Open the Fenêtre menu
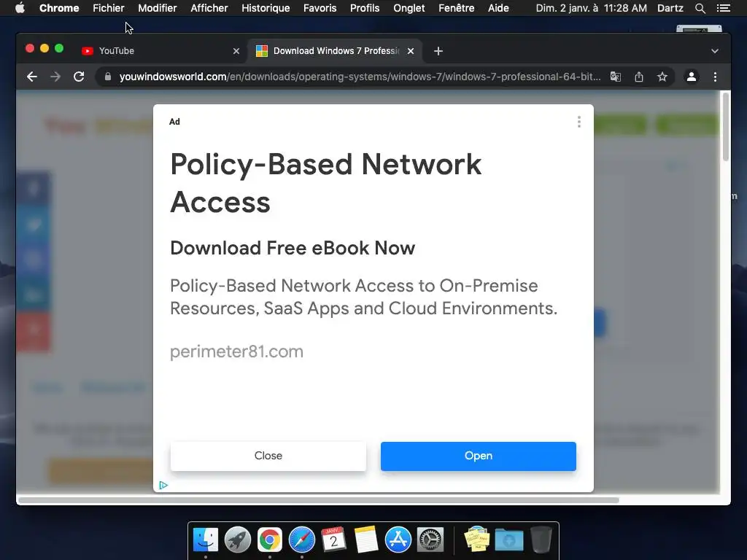The width and height of the screenshot is (747, 560). tap(457, 8)
